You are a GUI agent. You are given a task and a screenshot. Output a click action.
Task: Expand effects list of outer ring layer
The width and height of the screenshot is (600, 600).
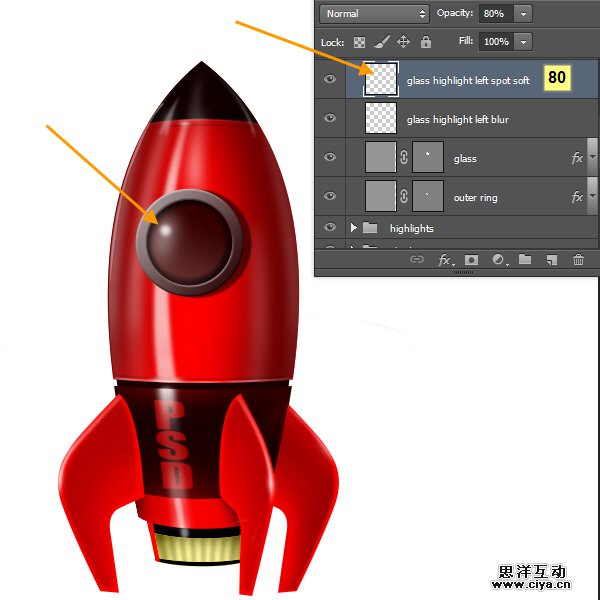pos(592,196)
